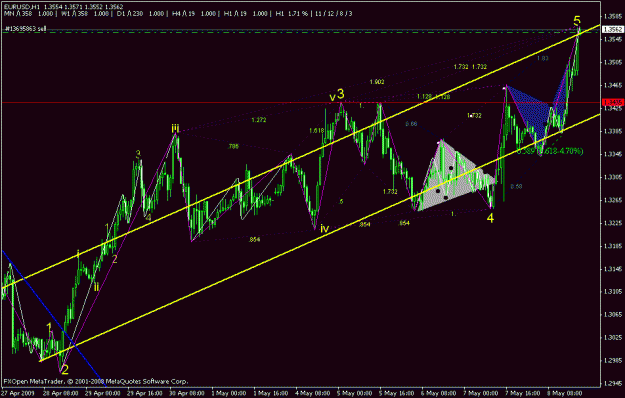The height and width of the screenshot is (398, 625).
Task: Click the 1.2985 price axis label
Action: (x=613, y=361)
